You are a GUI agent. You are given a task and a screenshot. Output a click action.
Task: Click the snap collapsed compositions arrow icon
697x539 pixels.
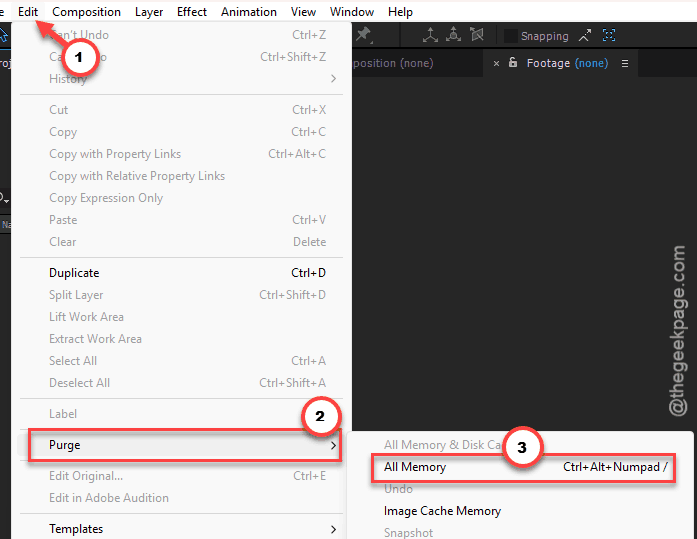pos(585,36)
